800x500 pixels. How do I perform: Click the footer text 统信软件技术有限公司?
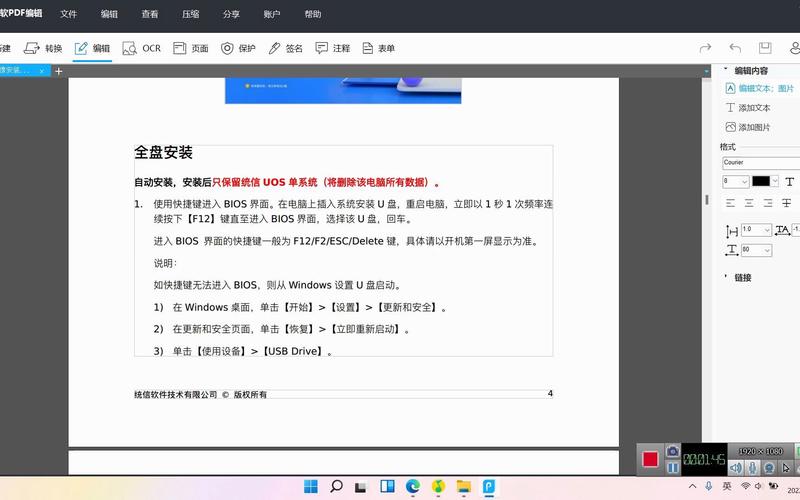coord(176,394)
